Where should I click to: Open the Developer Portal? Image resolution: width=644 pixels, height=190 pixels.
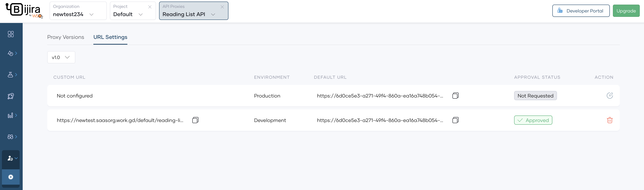tap(580, 11)
